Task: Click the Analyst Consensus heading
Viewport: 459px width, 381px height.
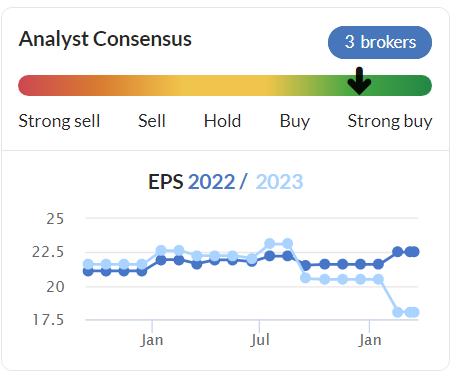Action: point(105,39)
